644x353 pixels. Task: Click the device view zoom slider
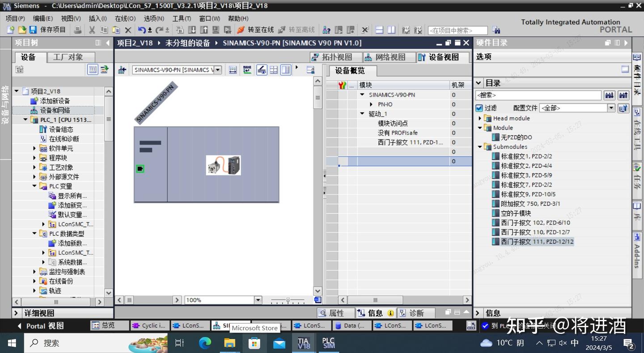[x=288, y=300]
